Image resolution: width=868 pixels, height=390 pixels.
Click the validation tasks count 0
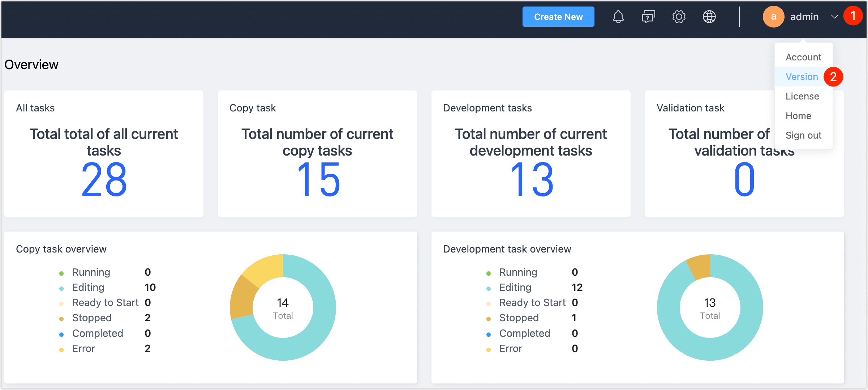(x=744, y=180)
